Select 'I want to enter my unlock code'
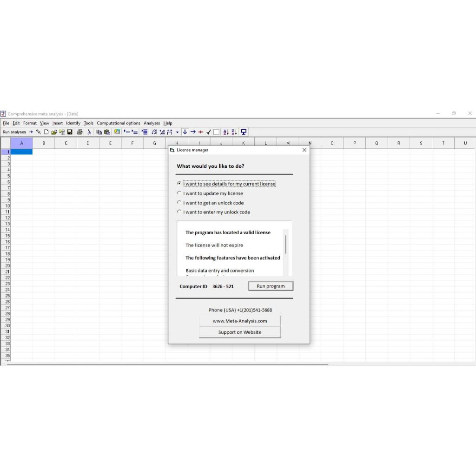The image size is (476, 476). [x=214, y=212]
